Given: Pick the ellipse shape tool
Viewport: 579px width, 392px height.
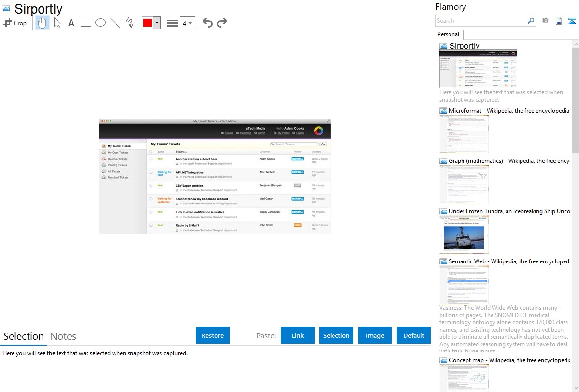Looking at the screenshot, I should [x=101, y=23].
